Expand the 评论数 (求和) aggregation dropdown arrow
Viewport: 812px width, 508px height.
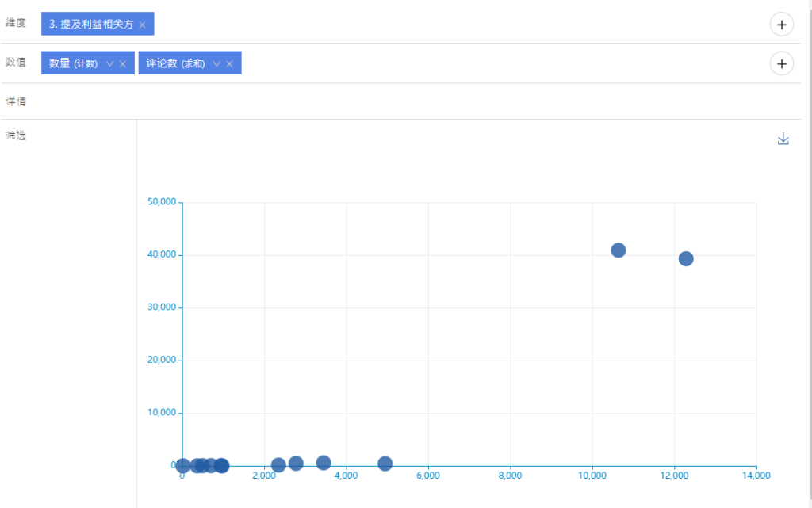[x=216, y=64]
